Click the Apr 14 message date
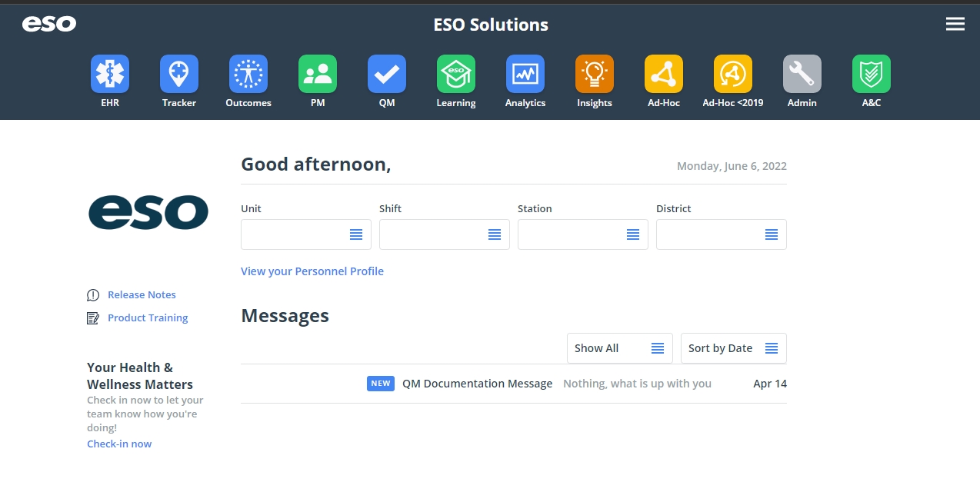Image resolution: width=980 pixels, height=482 pixels. pos(770,384)
